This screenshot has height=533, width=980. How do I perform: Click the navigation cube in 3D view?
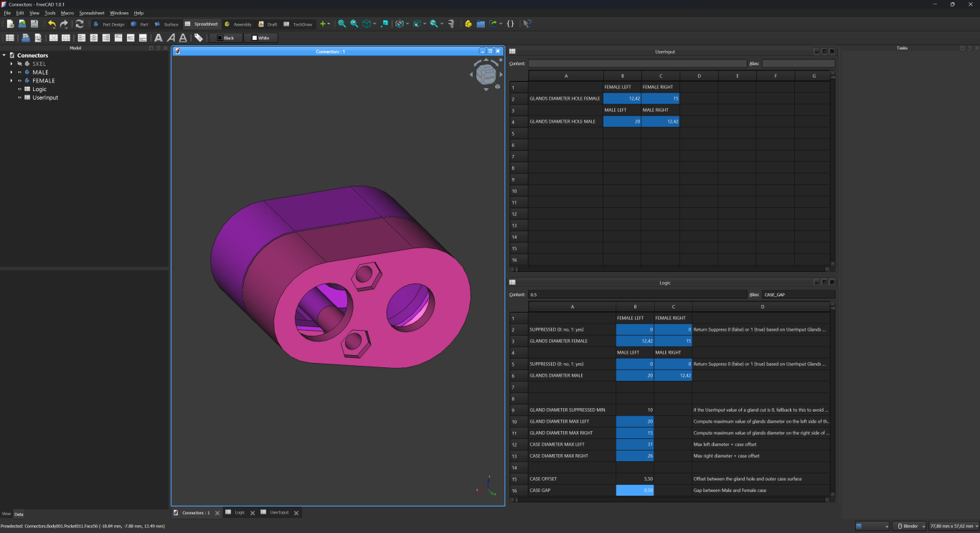pos(486,74)
